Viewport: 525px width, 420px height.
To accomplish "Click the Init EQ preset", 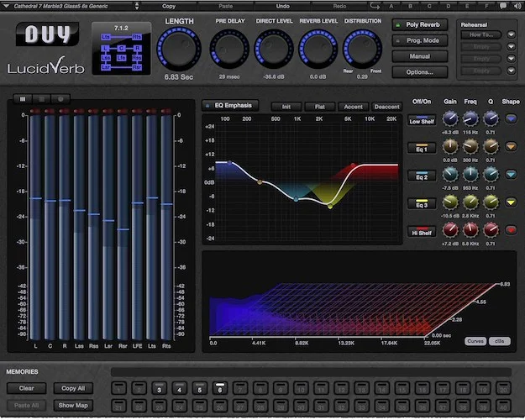I will 286,107.
